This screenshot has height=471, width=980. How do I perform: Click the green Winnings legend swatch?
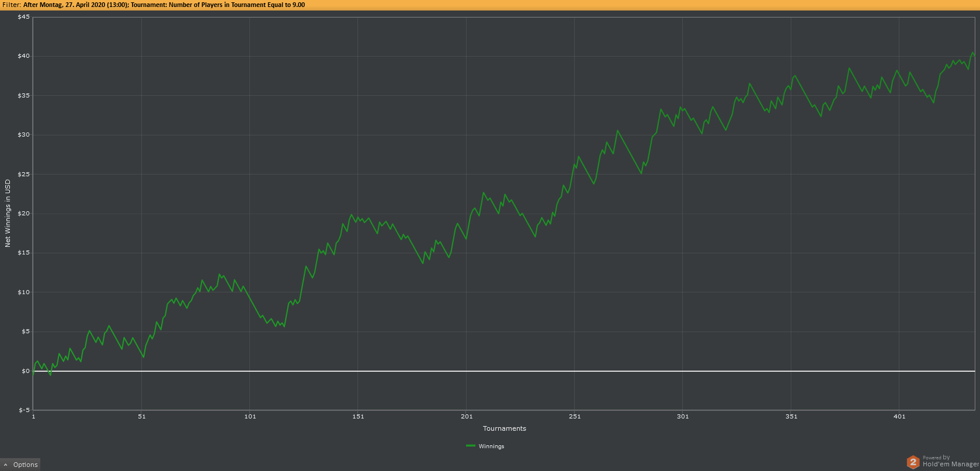pyautogui.click(x=471, y=446)
